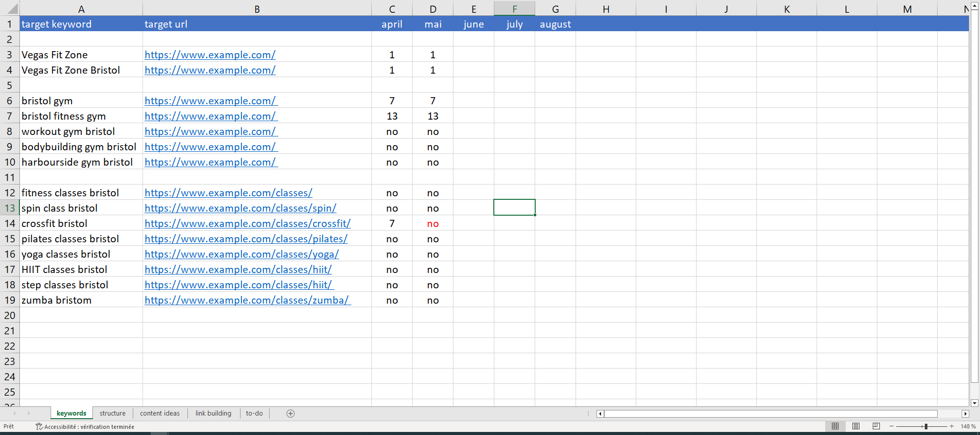Viewport: 980px width, 435px height.
Task: Switch to the link building sheet
Action: 213,414
